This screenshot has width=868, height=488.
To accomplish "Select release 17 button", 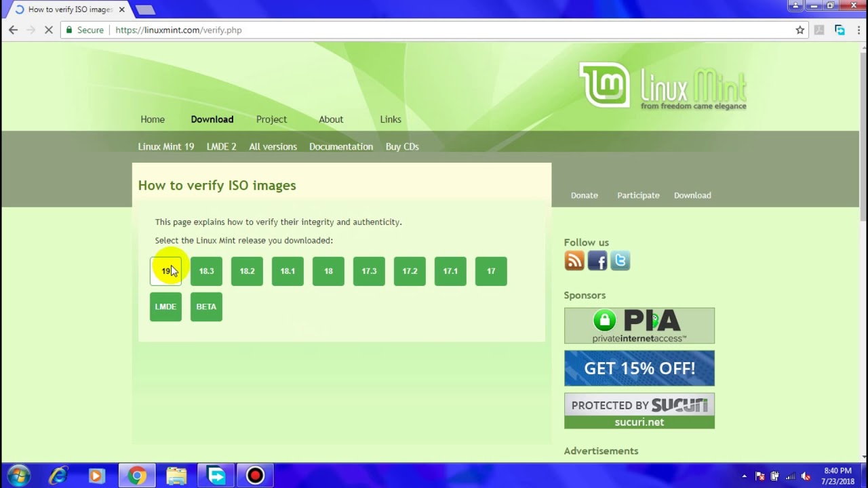I will [x=491, y=271].
